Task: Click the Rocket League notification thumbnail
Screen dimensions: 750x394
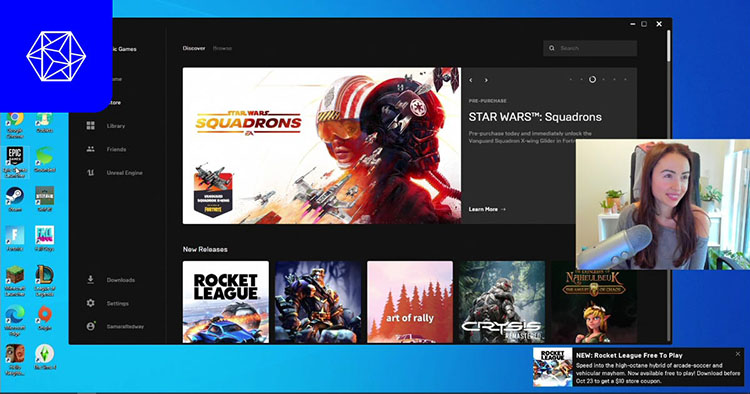Action: pos(552,367)
